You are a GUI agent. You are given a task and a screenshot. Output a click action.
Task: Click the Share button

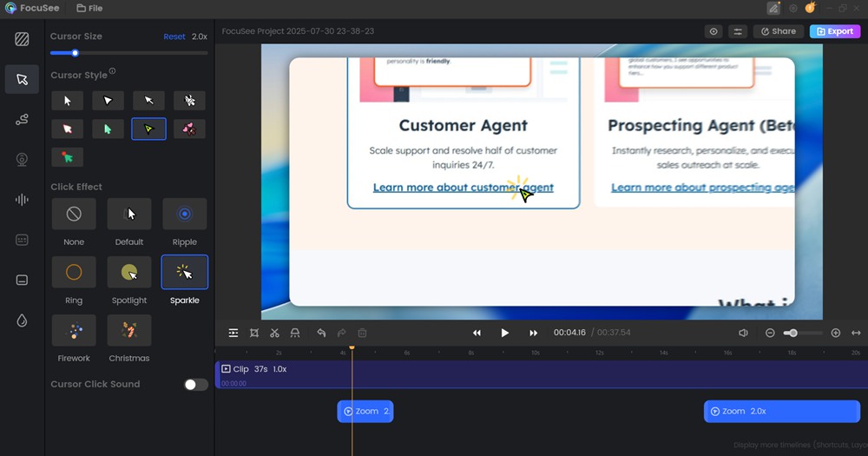pyautogui.click(x=779, y=31)
